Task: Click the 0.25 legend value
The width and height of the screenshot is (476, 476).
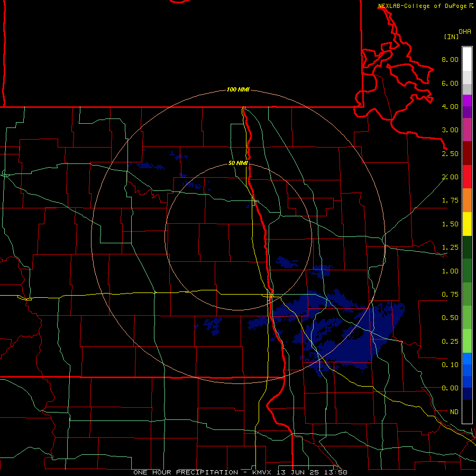Action: pos(450,342)
